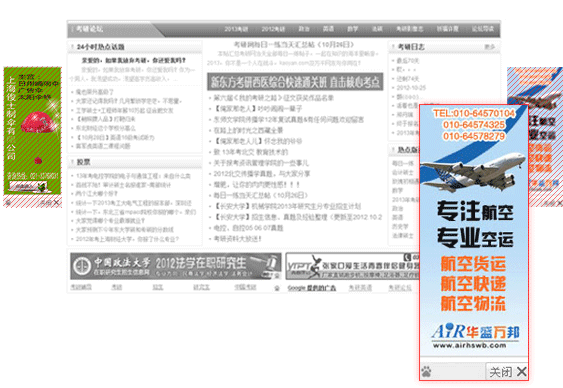Select 数学 in the top navigation bar

(353, 29)
